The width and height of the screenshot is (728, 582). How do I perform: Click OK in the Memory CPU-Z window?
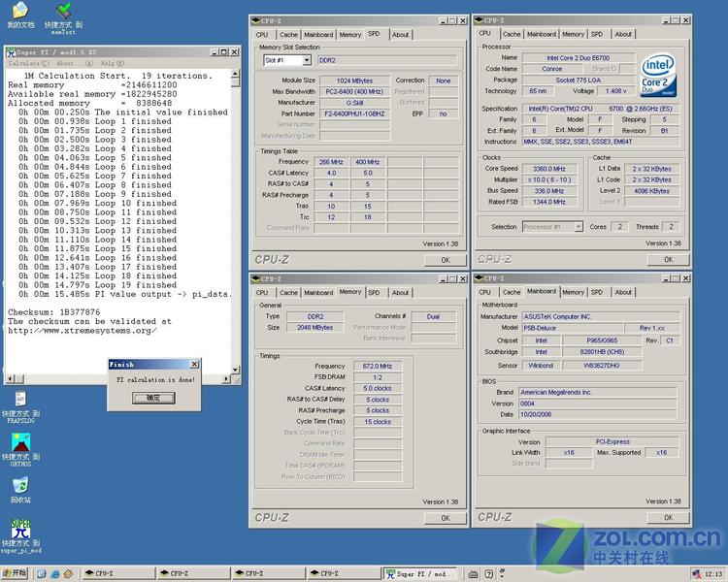tap(446, 518)
